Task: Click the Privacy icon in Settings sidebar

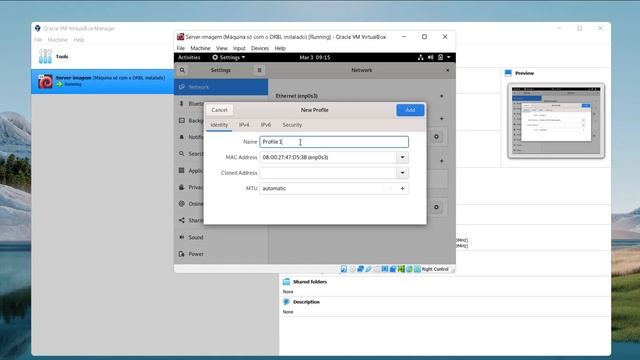Action: (x=182, y=187)
